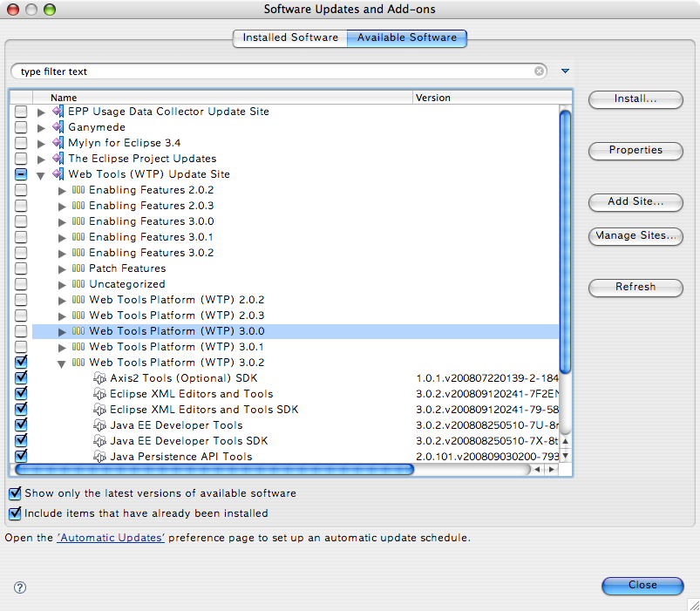Screen dimensions: 700x611
Task: Click the Patch Features category icon
Action: (x=78, y=268)
